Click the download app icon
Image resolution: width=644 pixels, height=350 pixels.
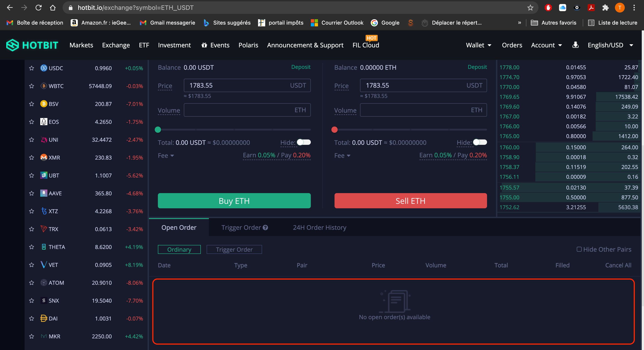(575, 45)
